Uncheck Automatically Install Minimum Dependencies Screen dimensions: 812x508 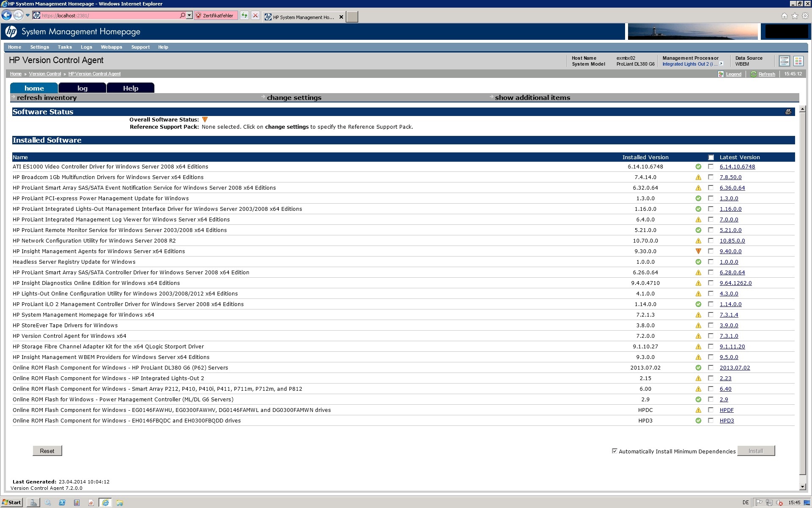[x=614, y=451]
